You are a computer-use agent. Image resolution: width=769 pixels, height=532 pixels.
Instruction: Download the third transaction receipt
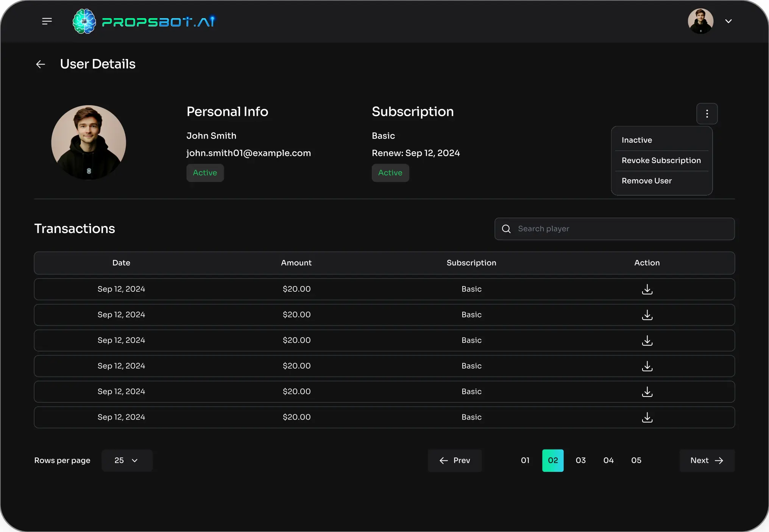tap(647, 341)
